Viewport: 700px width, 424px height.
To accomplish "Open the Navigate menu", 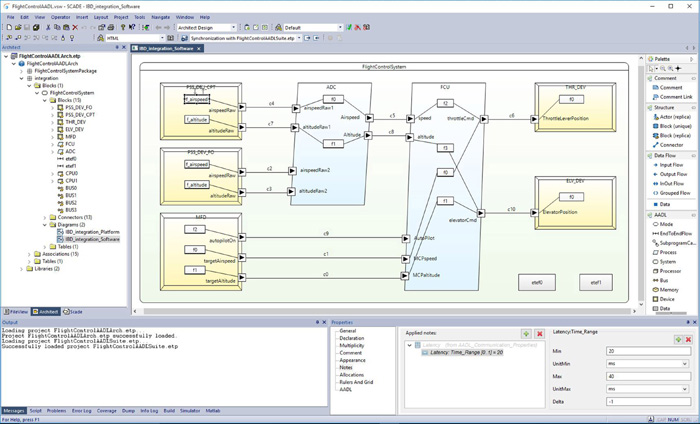I will pyautogui.click(x=161, y=17).
